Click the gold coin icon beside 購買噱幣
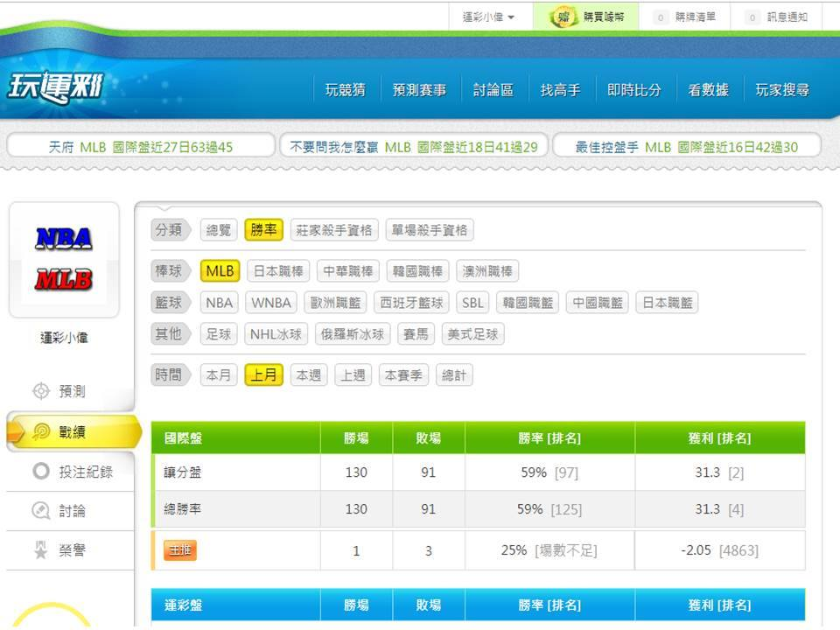The width and height of the screenshot is (840, 630). pyautogui.click(x=563, y=17)
